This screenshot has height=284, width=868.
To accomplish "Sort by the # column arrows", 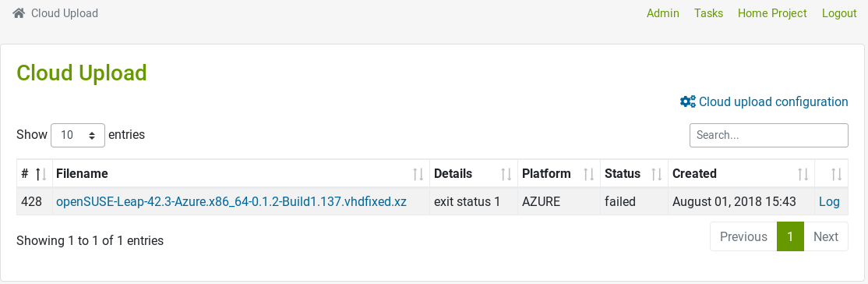I will (x=41, y=174).
